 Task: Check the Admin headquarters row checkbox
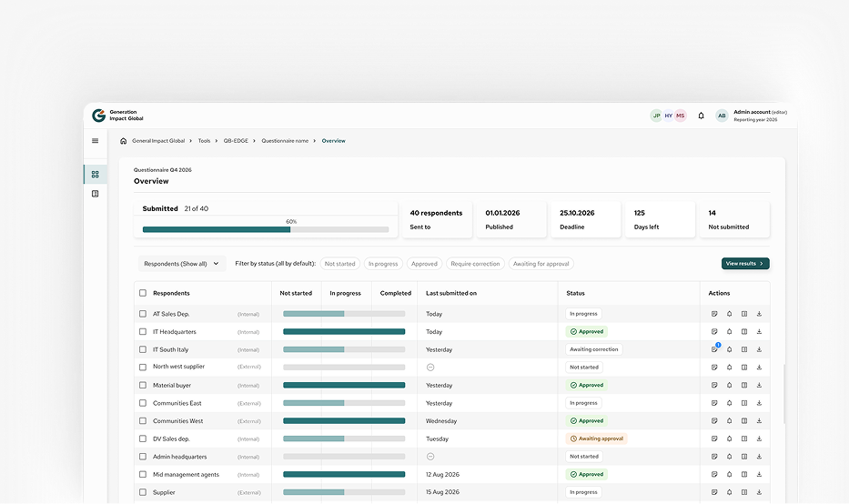143,457
